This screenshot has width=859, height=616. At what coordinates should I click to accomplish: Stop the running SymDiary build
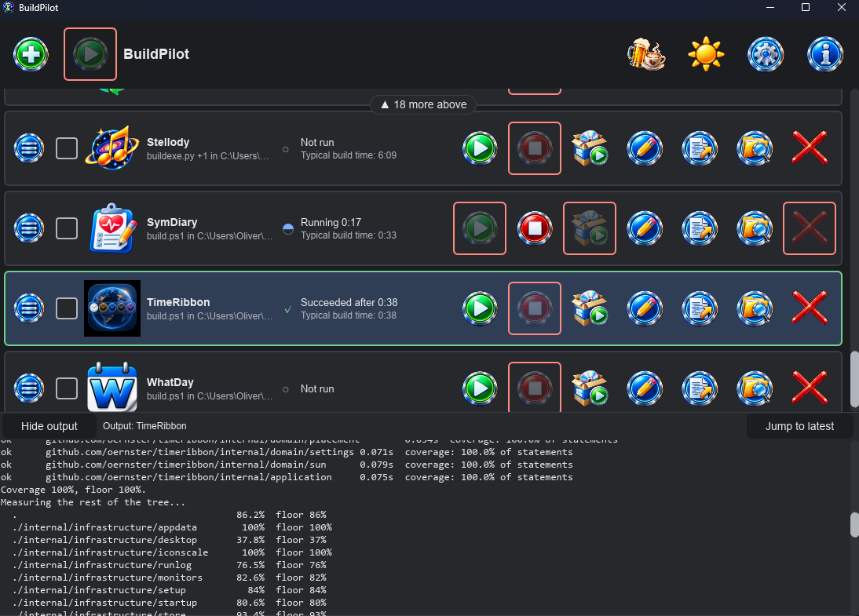coord(535,228)
